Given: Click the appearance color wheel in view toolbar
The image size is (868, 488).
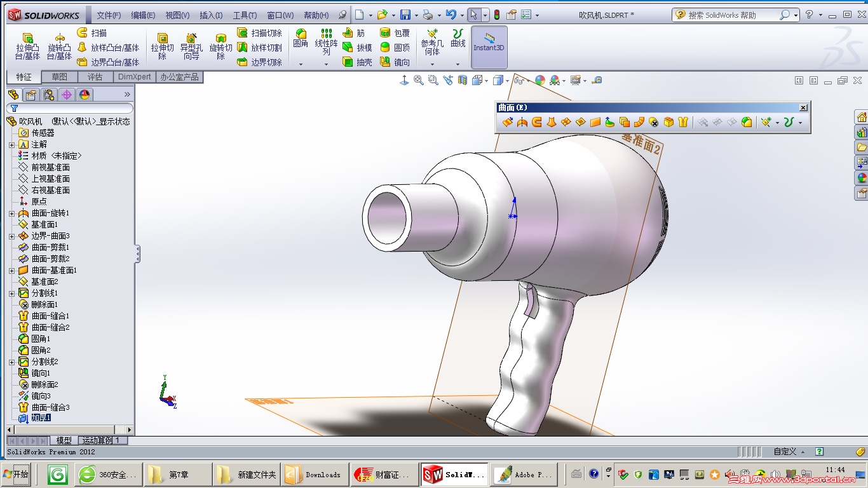Looking at the screenshot, I should click(539, 80).
